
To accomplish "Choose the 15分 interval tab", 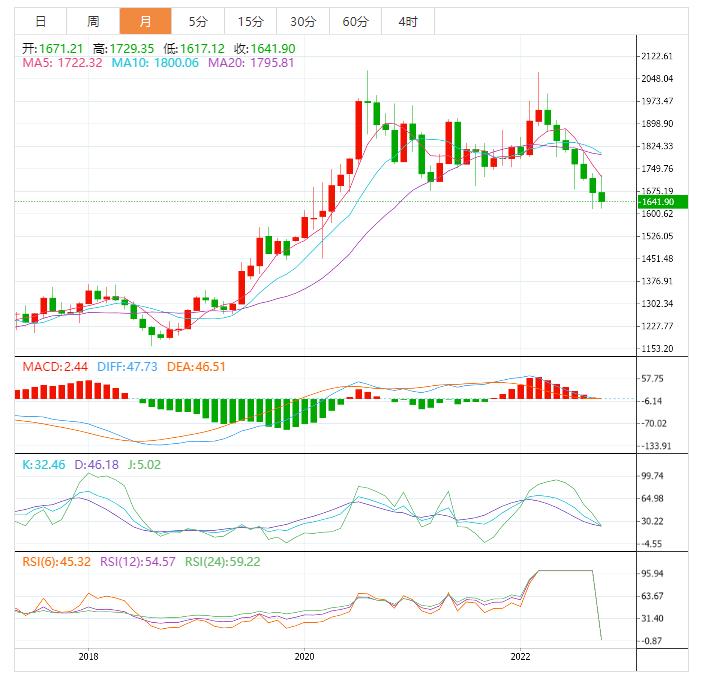I will [x=250, y=21].
